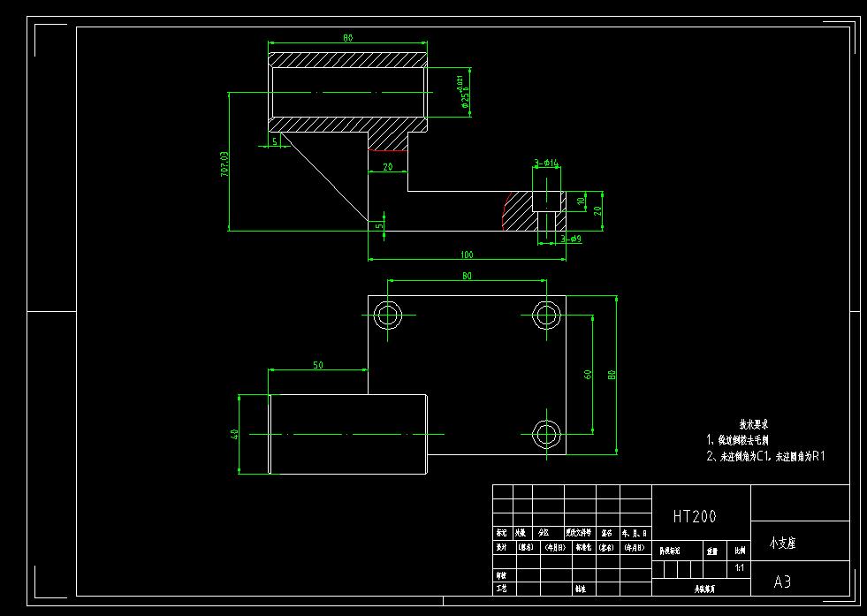Click the 10 counterbore depth dimension
This screenshot has width=867, height=616.
[x=580, y=201]
